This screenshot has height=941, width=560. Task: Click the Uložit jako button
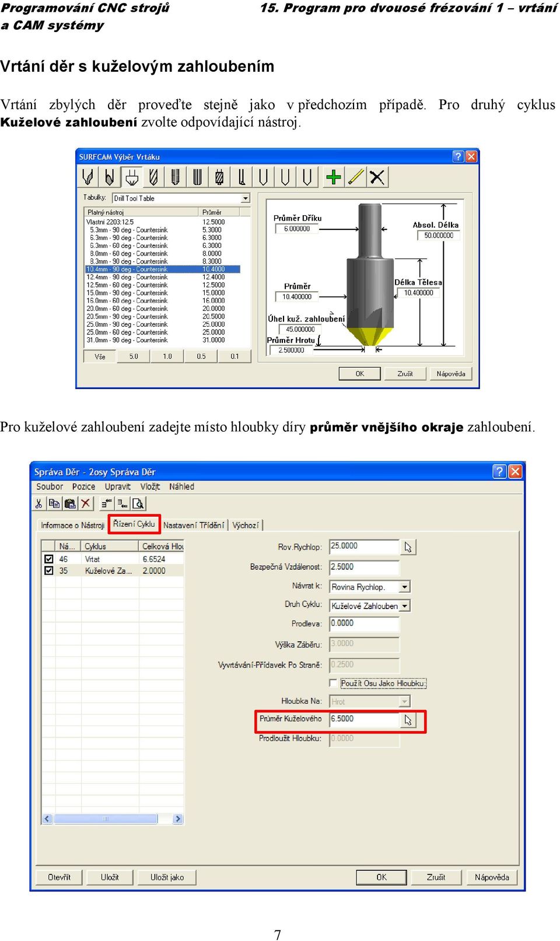(x=167, y=877)
